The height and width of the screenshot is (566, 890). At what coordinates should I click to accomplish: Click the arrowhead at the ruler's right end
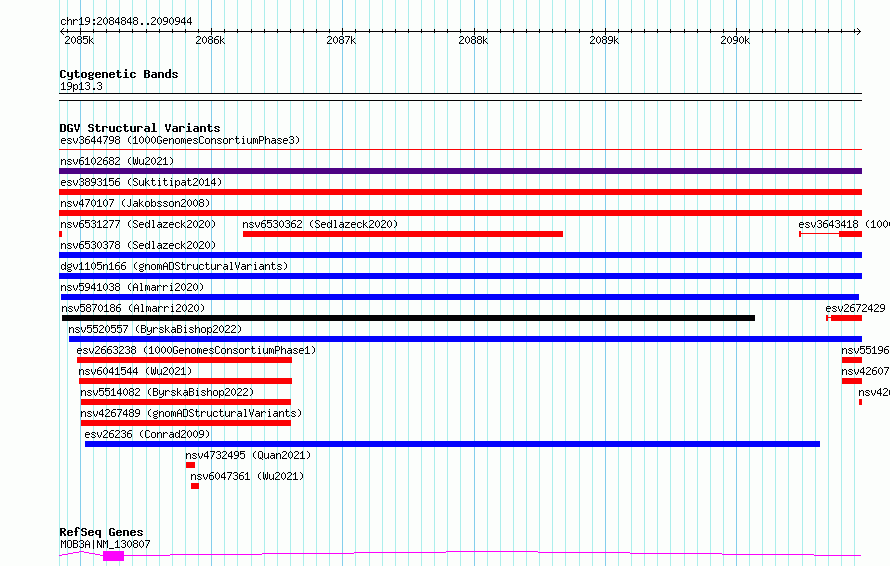coord(858,32)
